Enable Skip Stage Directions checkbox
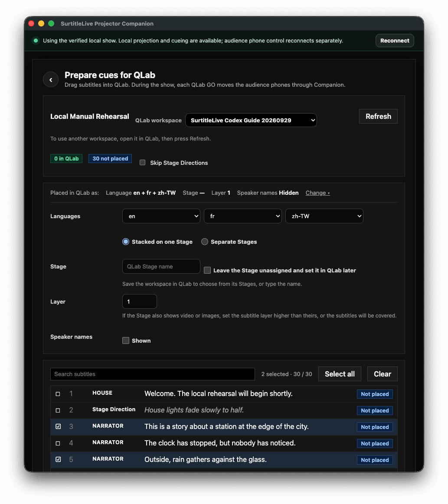This screenshot has height=504, width=448. point(142,163)
